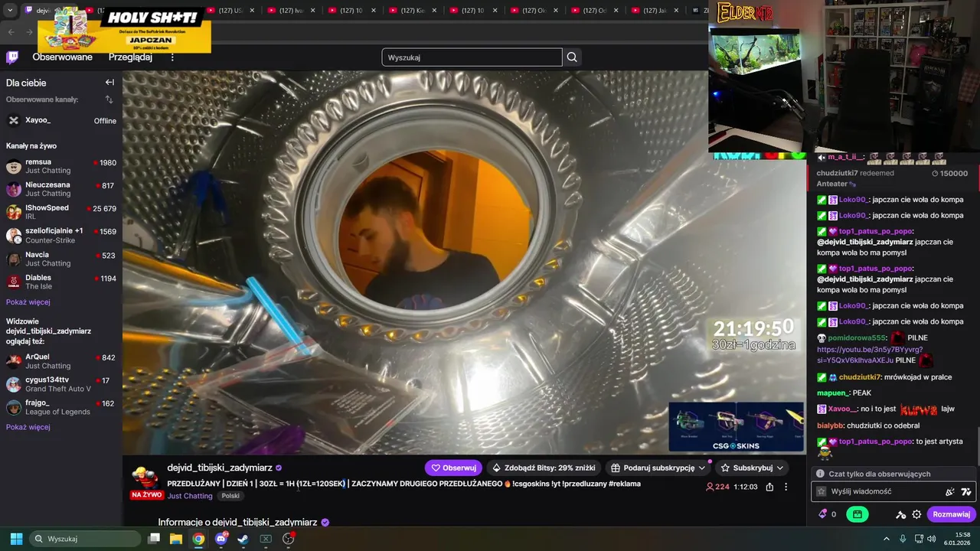980x551 pixels.
Task: Focus the Twitch Wyszukaj search field
Action: 472,57
